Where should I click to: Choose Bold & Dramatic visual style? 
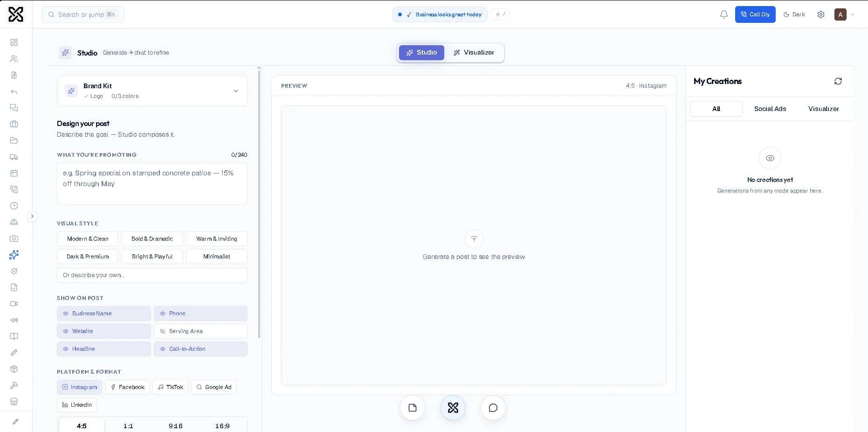(x=152, y=239)
